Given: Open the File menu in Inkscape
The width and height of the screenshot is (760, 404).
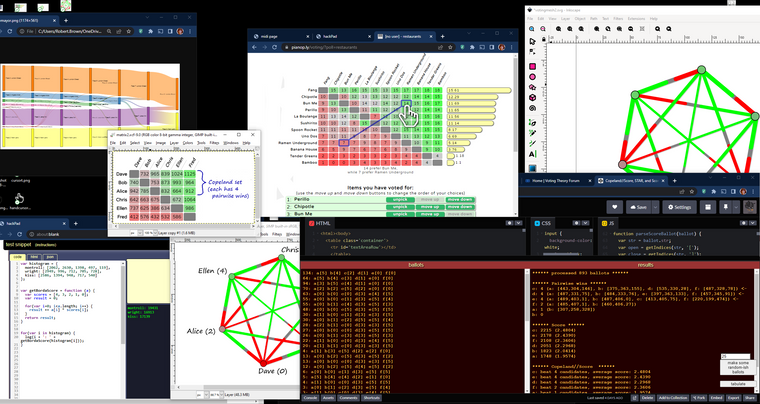Looking at the screenshot, I should tap(530, 18).
